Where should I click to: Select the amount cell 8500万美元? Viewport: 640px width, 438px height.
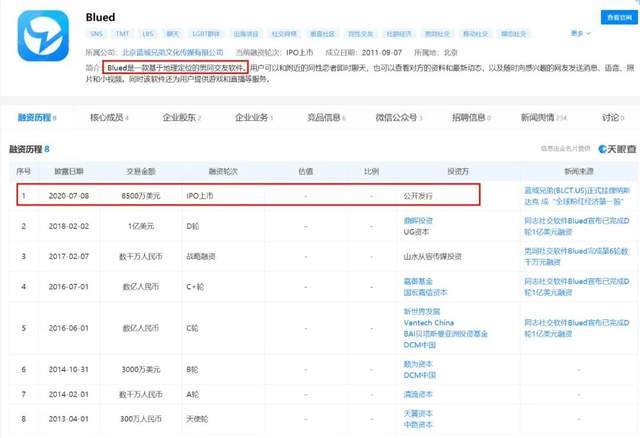141,196
